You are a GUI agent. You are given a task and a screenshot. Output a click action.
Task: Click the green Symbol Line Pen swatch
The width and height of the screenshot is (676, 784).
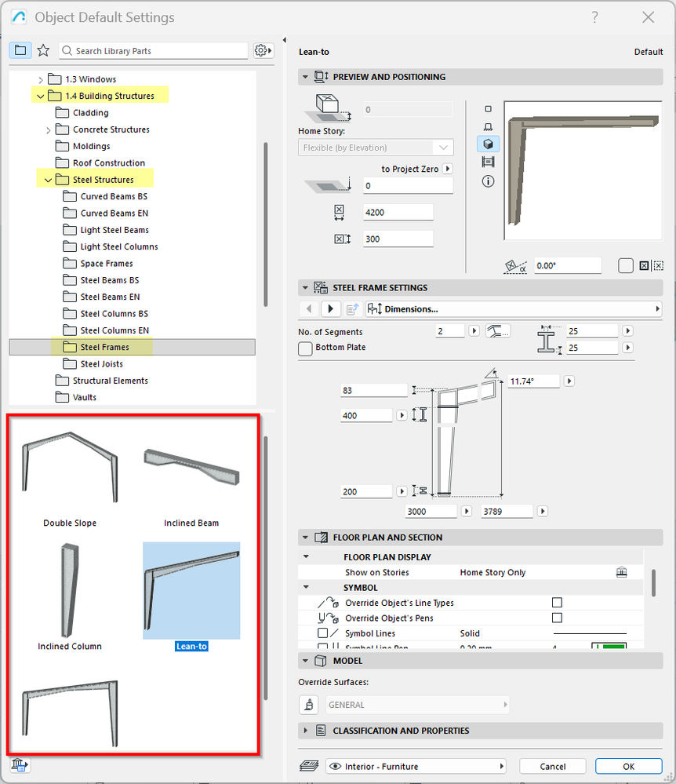(609, 646)
